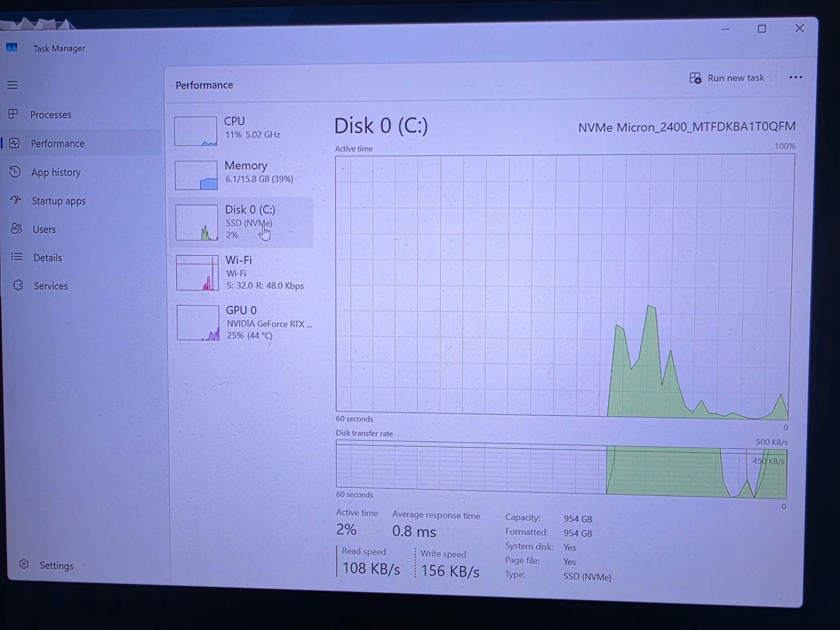The height and width of the screenshot is (630, 840).
Task: Click the Capacity 954 GB value
Action: click(x=577, y=519)
